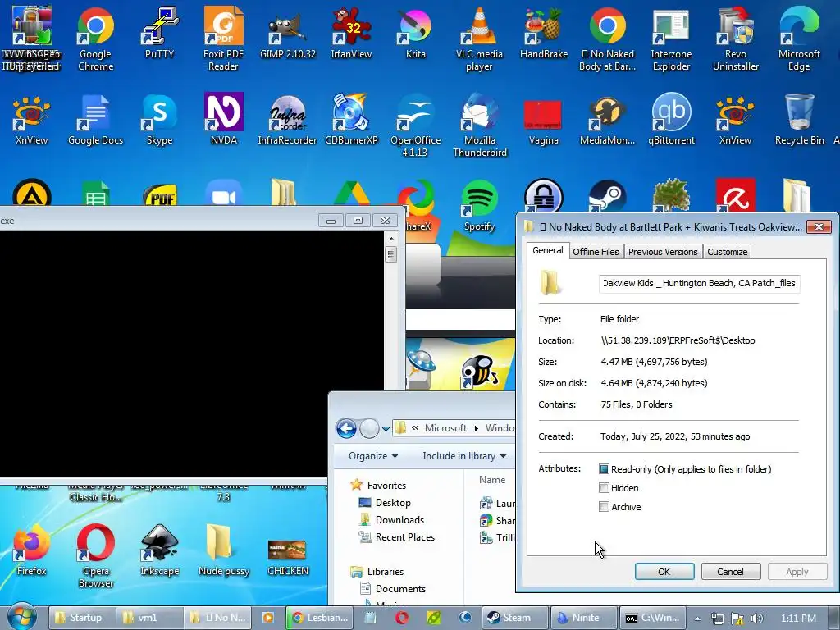The height and width of the screenshot is (630, 840).
Task: Open IrfanView desktop shortcut
Action: 351,33
